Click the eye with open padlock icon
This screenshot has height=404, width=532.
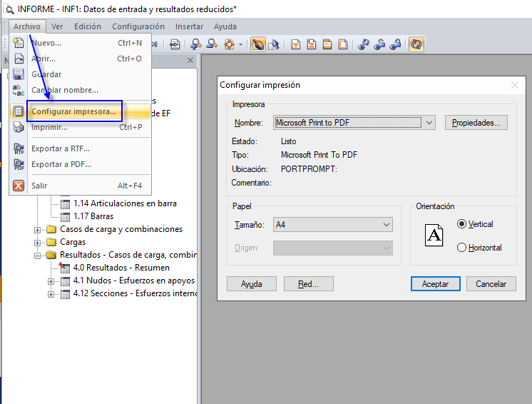[379, 44]
